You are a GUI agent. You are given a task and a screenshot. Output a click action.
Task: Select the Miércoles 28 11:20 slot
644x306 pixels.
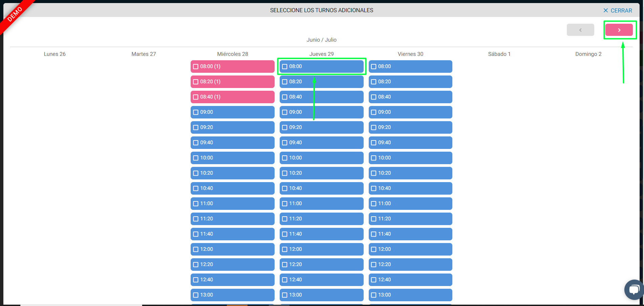pos(232,219)
